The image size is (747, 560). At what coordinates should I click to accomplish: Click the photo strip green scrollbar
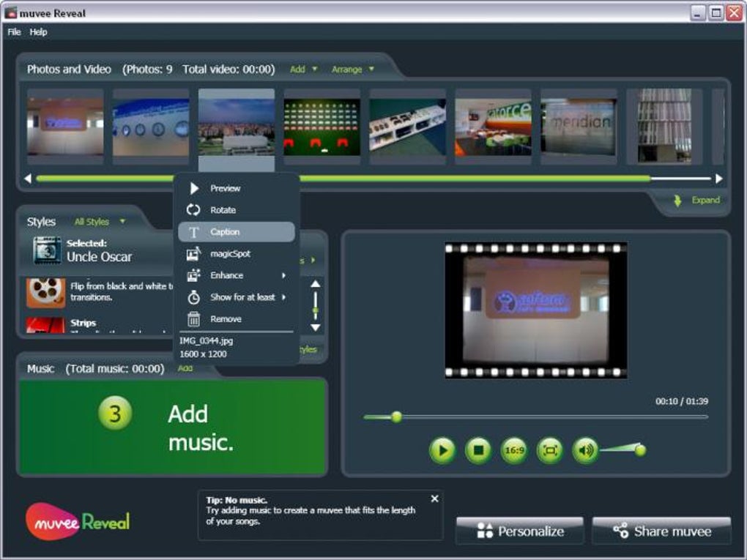343,179
